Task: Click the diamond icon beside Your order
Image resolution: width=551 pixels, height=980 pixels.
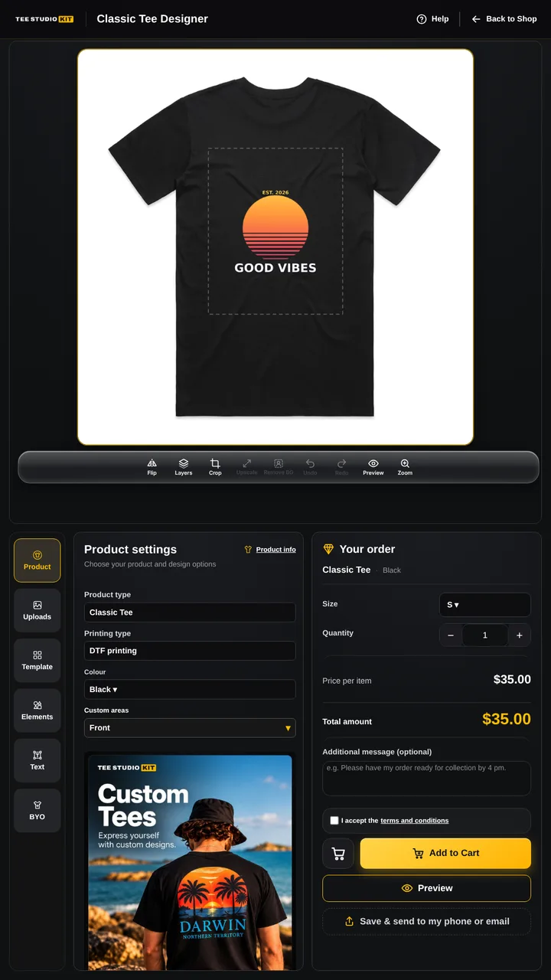Action: click(x=328, y=549)
